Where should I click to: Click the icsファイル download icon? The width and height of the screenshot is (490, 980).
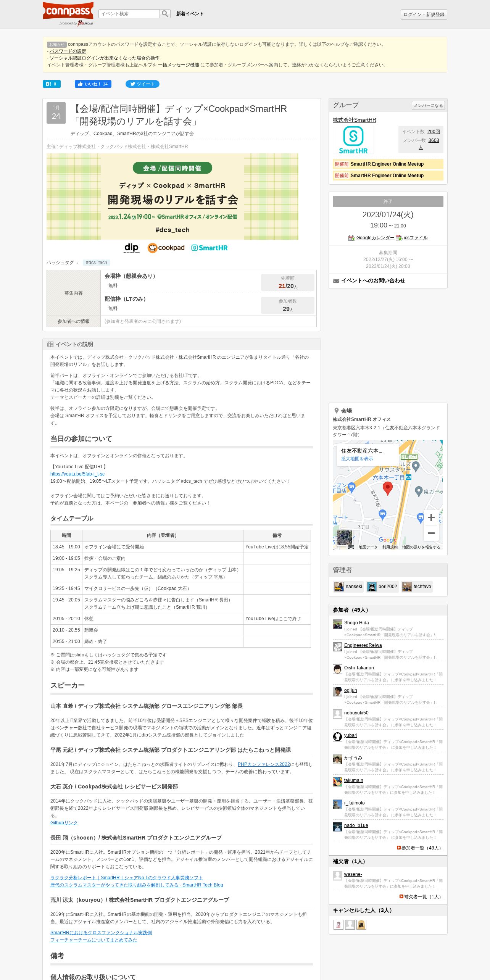click(x=399, y=238)
